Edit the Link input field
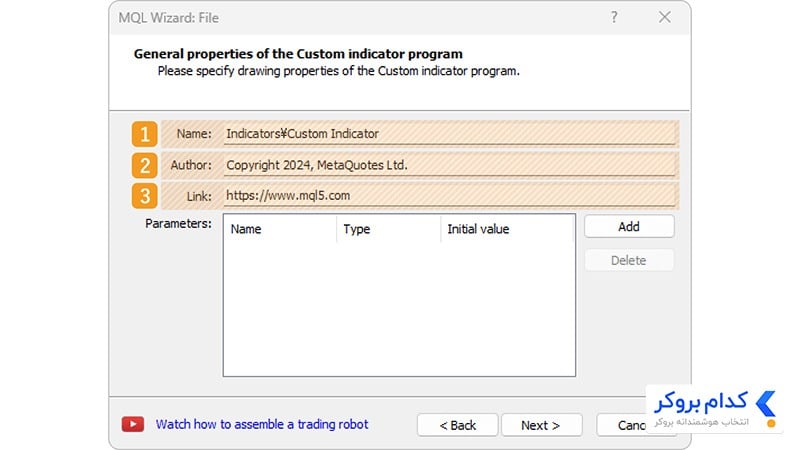Image resolution: width=800 pixels, height=450 pixels. [x=449, y=195]
